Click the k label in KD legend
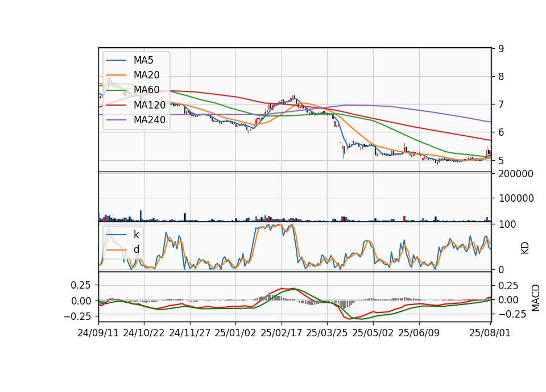The width and height of the screenshot is (546, 392). click(x=136, y=235)
